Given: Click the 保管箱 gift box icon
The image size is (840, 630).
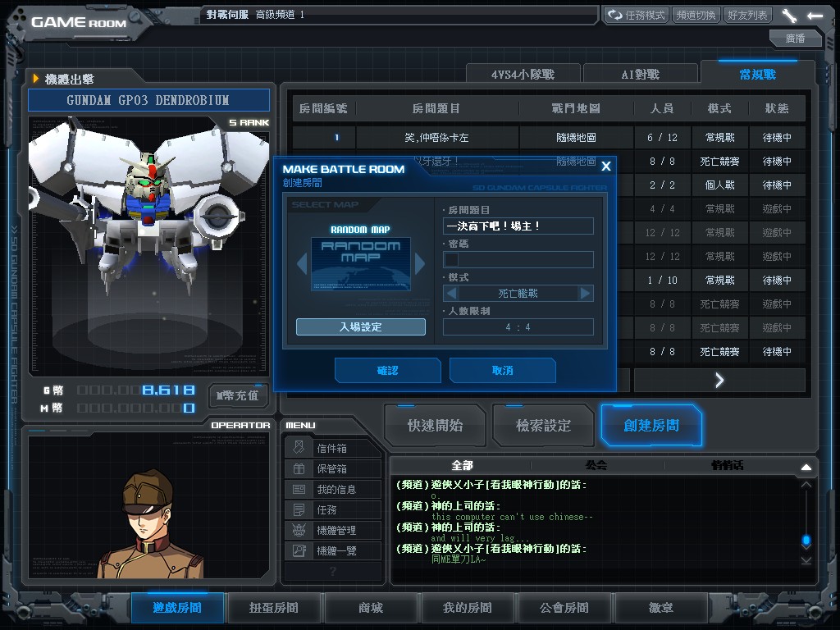Looking at the screenshot, I should click(x=299, y=468).
